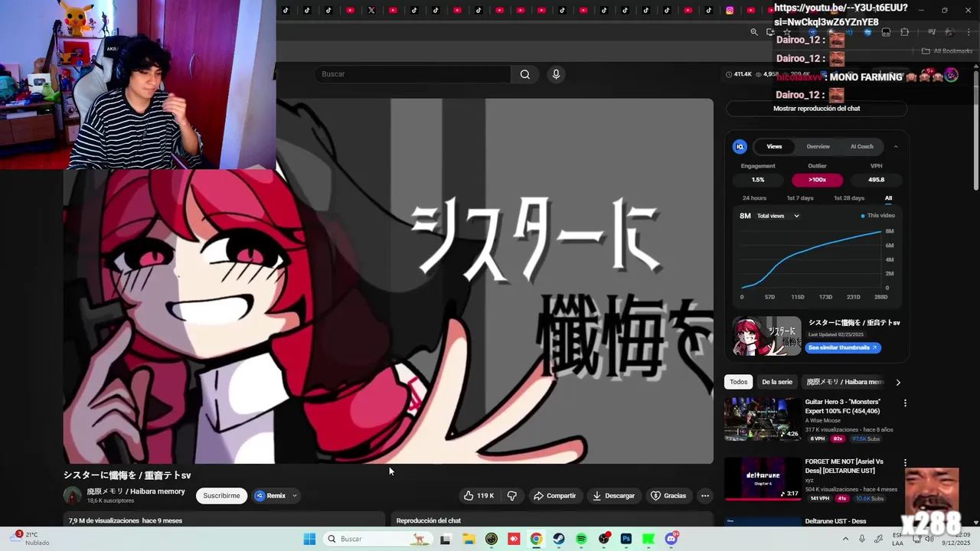
Task: Switch to the AI Coach tab
Action: (x=861, y=146)
